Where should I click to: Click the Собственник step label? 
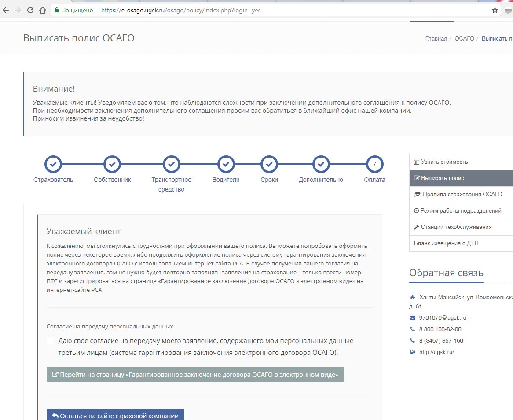[x=112, y=180]
